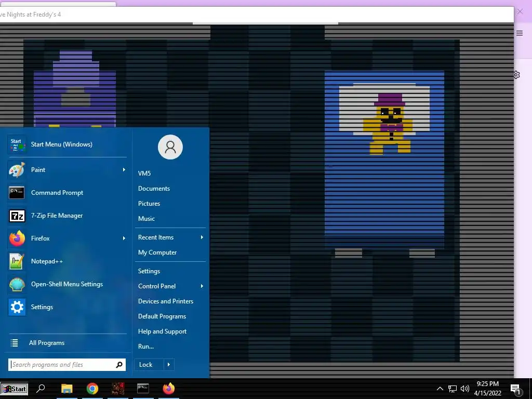The image size is (532, 399).
Task: Switch to Firefox on the taskbar
Action: (169, 388)
